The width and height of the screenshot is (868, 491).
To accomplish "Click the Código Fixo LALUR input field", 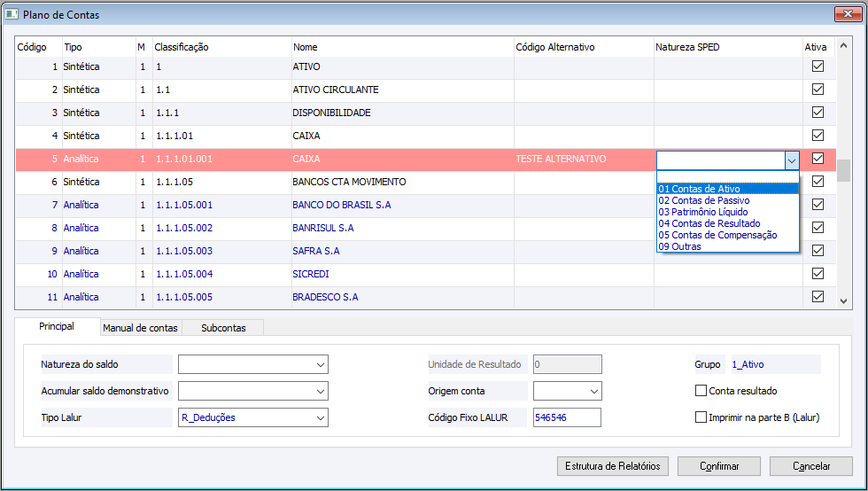I will coord(567,417).
